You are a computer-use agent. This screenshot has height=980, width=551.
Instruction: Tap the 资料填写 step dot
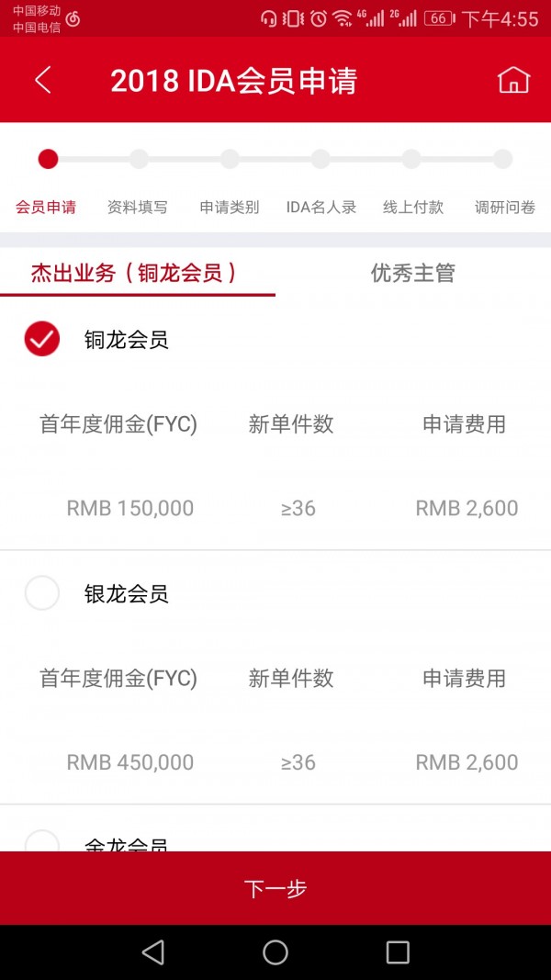(x=139, y=159)
